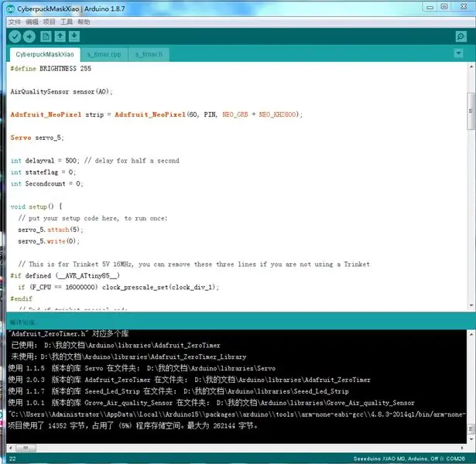Screen dimensions: 476x464
Task: Open the 项目 menu
Action: pyautogui.click(x=50, y=22)
